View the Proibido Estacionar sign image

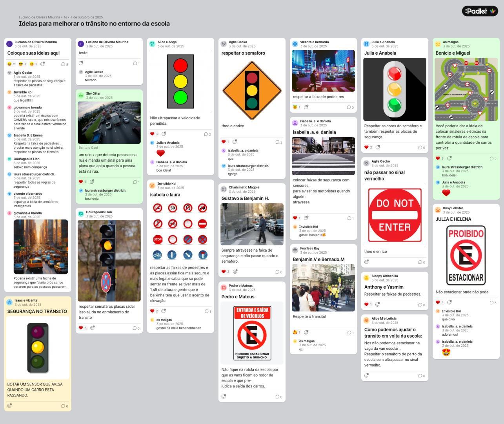click(466, 255)
